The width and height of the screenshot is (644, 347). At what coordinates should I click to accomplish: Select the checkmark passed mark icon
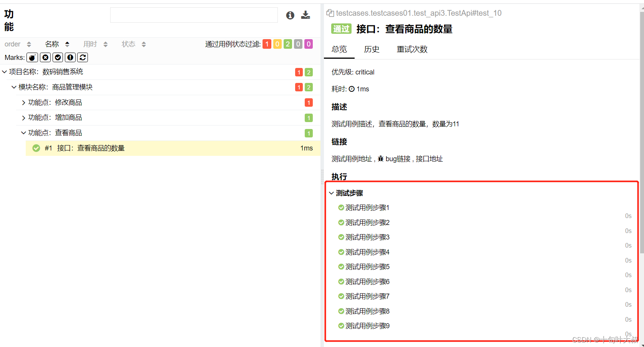(x=58, y=57)
